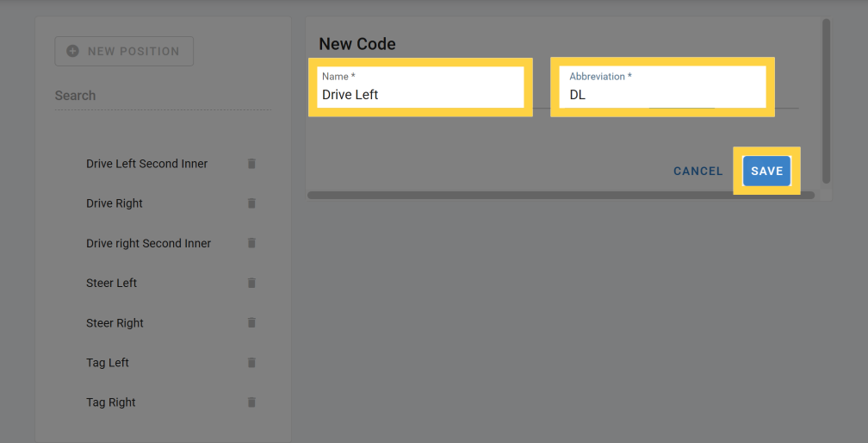Focus the Name input field
Viewport: 868px width, 443px height.
(x=420, y=95)
